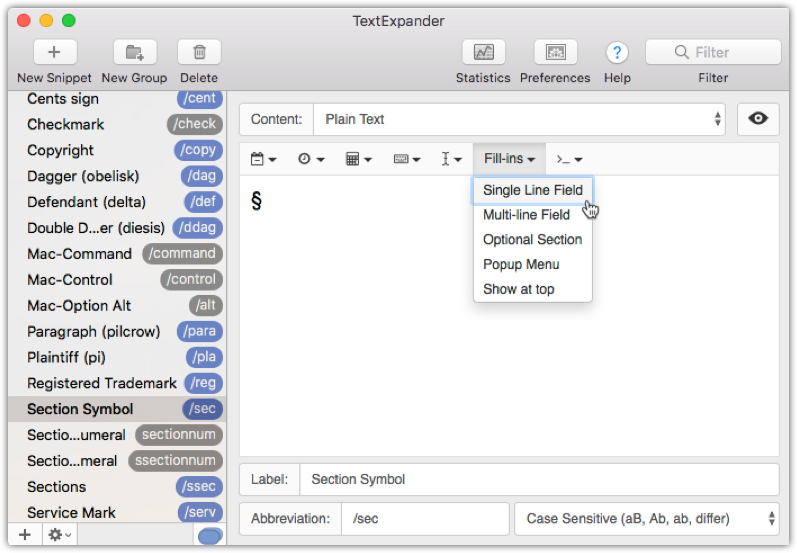
Task: Choose Optional Section from menu
Action: point(533,239)
